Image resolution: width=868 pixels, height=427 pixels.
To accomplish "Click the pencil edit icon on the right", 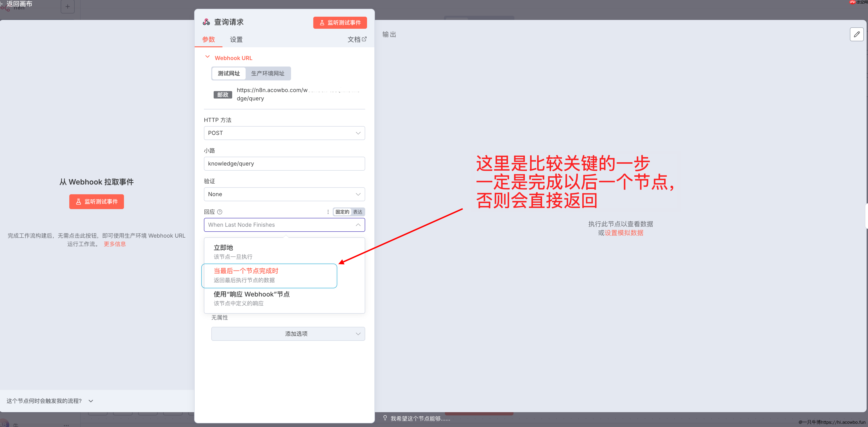I will pos(857,34).
